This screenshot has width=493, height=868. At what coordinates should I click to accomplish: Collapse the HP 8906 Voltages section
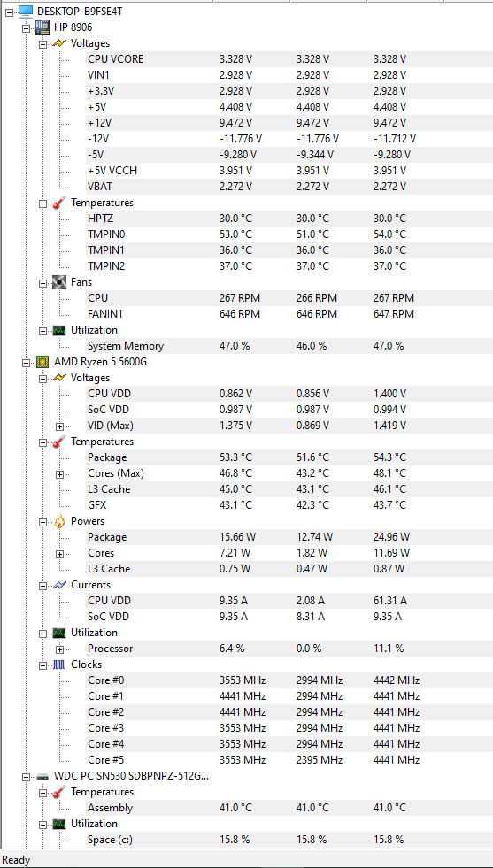[42, 43]
